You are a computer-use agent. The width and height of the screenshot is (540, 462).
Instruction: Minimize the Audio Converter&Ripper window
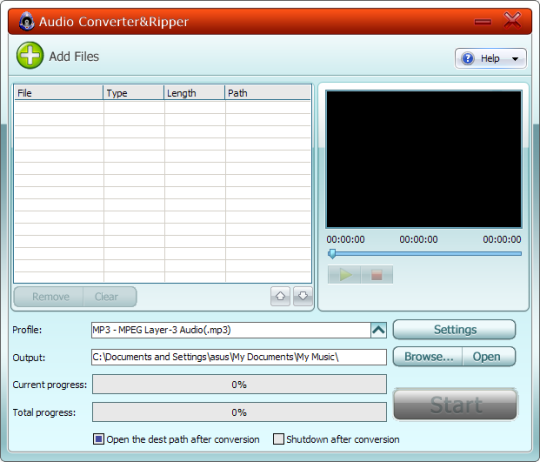click(482, 22)
